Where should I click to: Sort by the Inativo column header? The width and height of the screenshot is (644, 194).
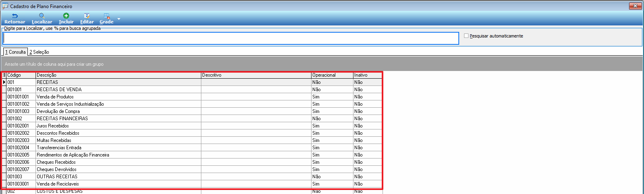368,75
